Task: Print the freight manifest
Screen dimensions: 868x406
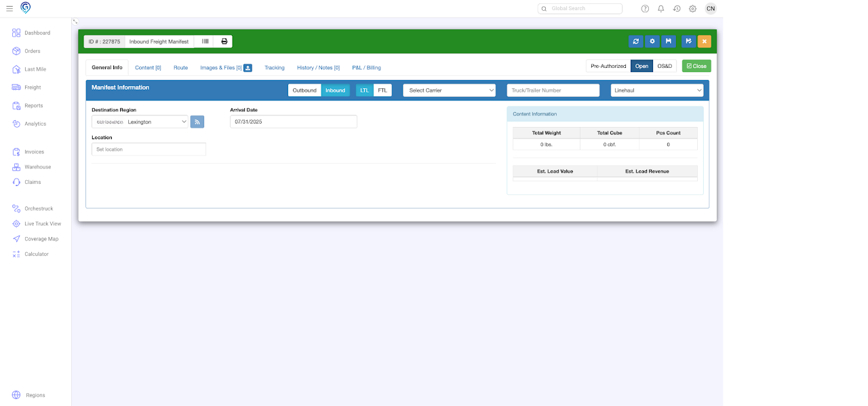Action: tap(224, 41)
